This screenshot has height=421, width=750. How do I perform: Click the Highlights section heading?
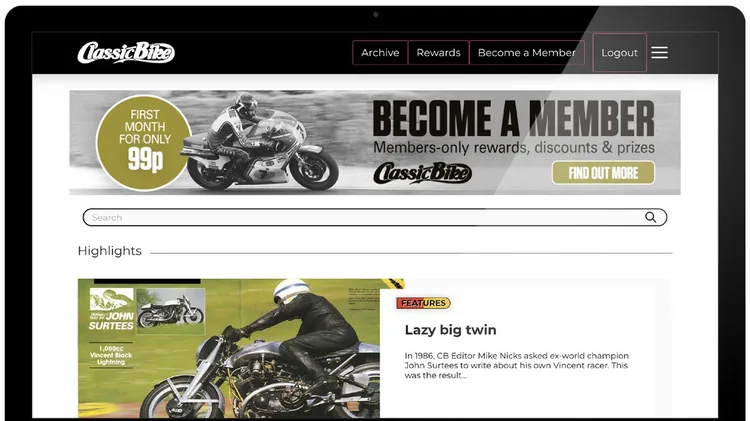[x=110, y=251]
